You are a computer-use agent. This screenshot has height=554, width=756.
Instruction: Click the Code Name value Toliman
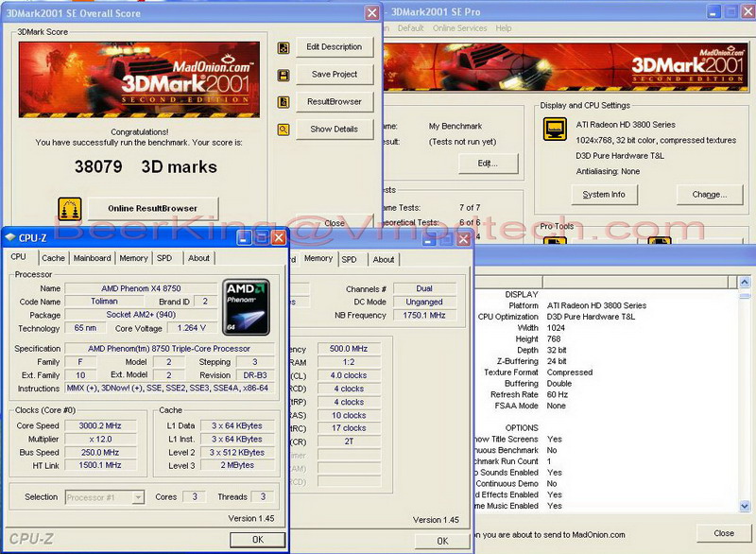point(104,302)
